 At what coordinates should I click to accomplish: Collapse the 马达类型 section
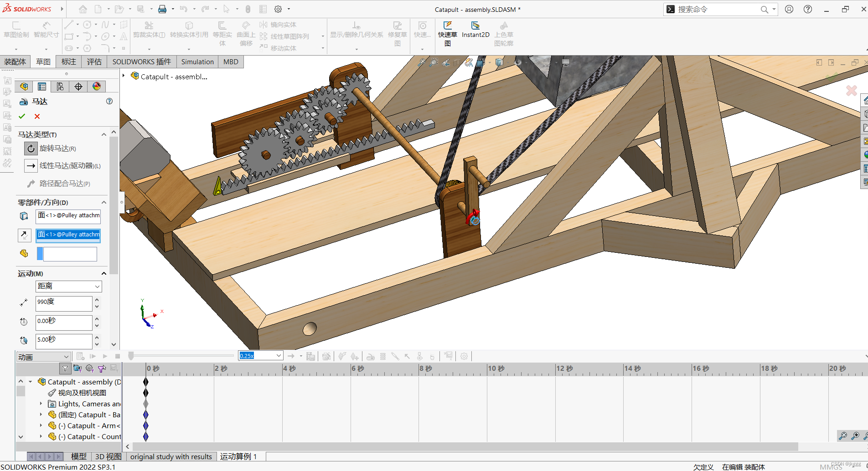(104, 134)
